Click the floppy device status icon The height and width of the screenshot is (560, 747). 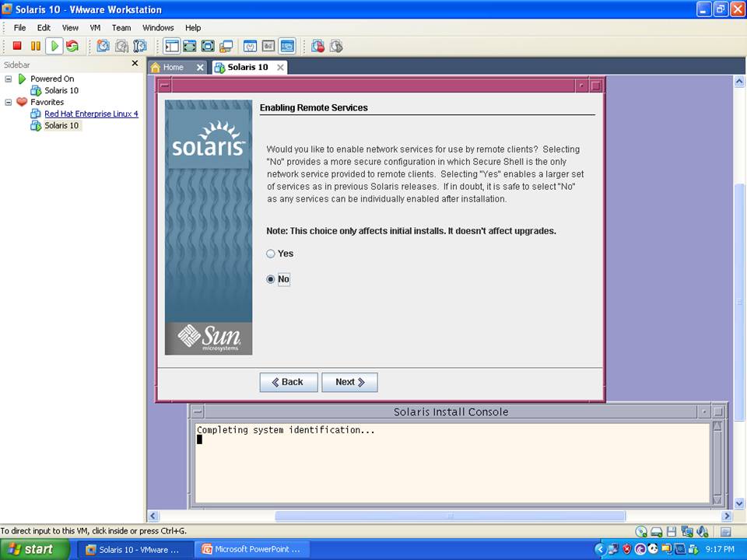point(672,531)
